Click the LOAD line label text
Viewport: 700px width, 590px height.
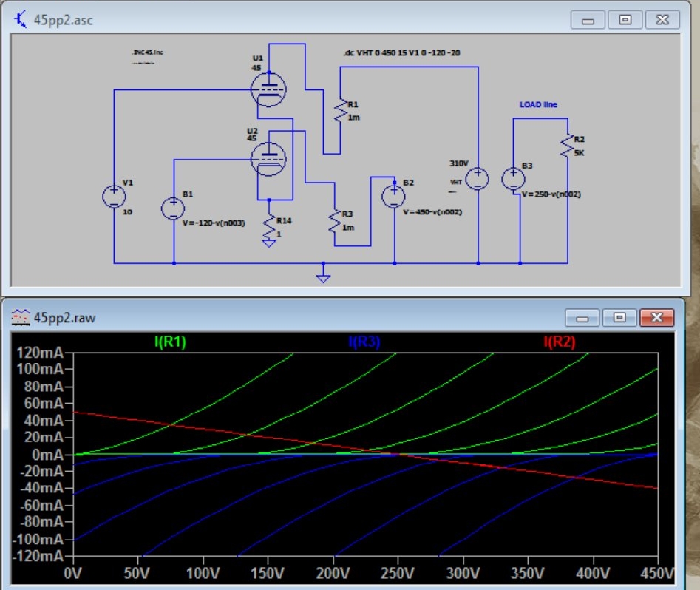coord(538,104)
